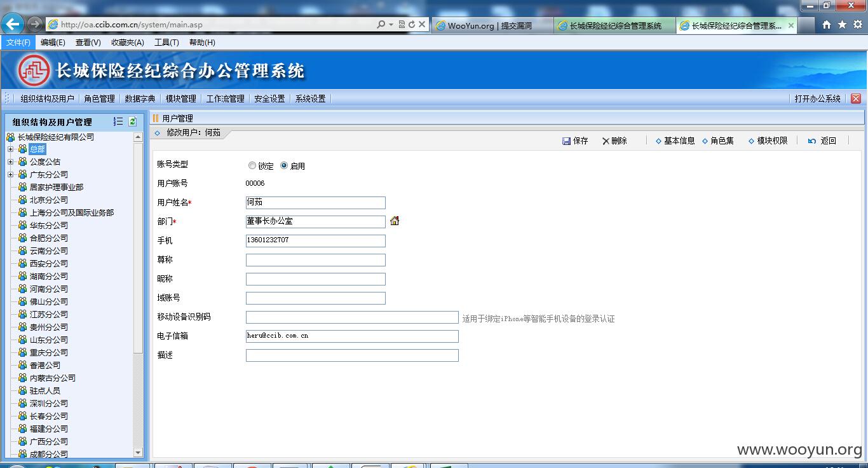Image resolution: width=868 pixels, height=468 pixels.
Task: Open the 工具(T) menu
Action: point(166,43)
